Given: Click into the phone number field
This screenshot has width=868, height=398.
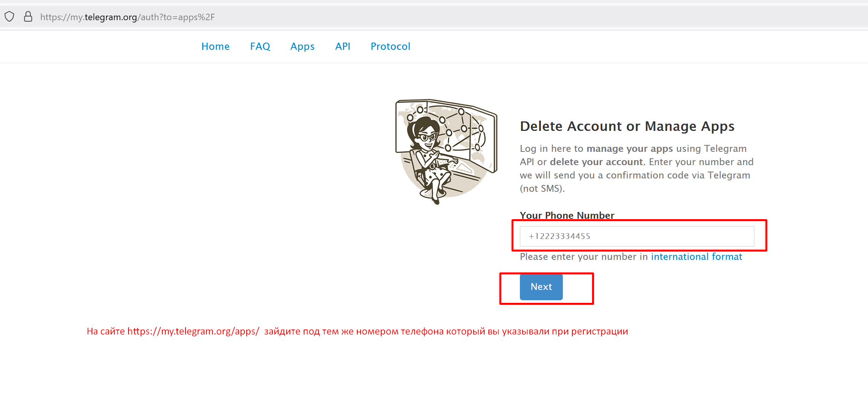Looking at the screenshot, I should point(637,236).
